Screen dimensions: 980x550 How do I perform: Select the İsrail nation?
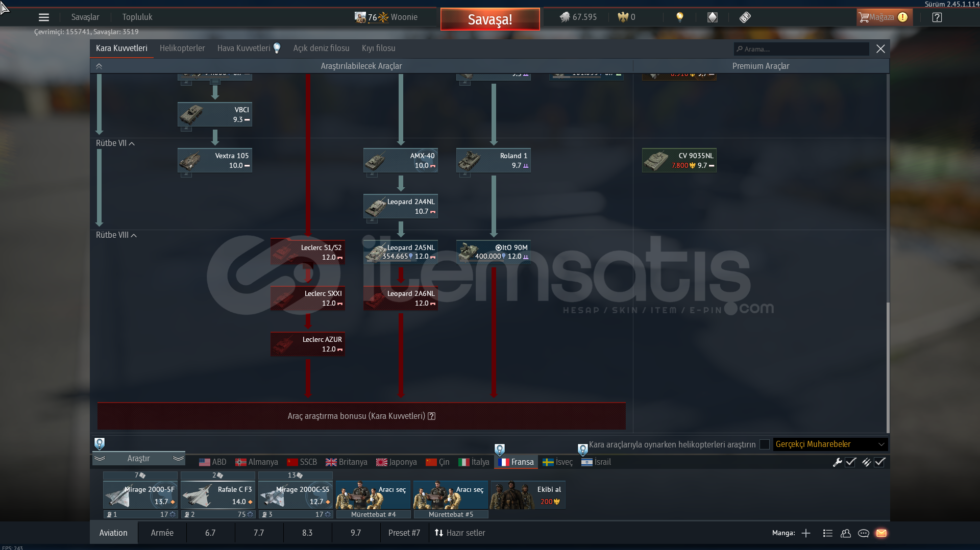pyautogui.click(x=596, y=462)
